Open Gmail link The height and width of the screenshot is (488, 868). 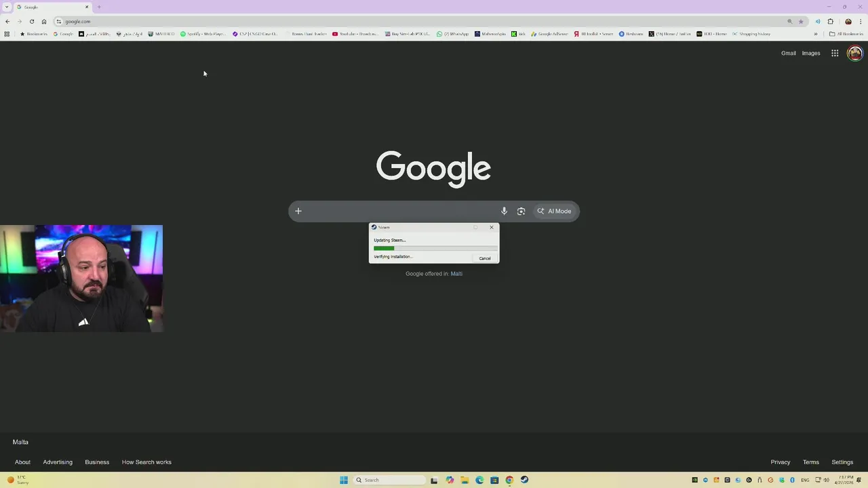pyautogui.click(x=788, y=53)
